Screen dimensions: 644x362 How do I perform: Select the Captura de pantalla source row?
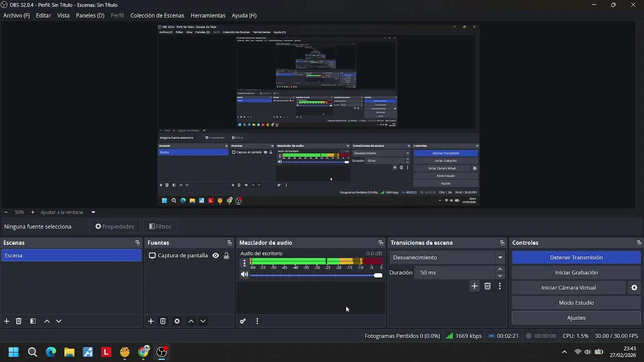(x=190, y=255)
